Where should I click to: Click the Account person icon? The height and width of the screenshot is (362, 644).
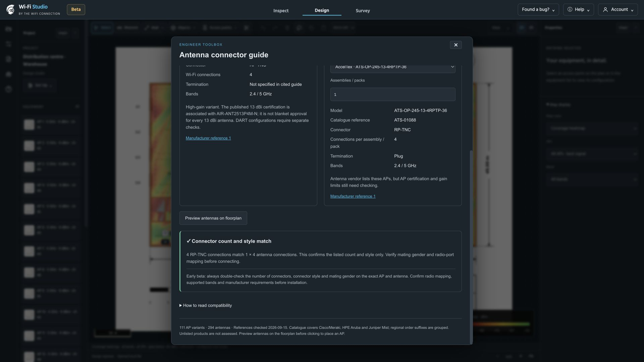click(x=605, y=10)
